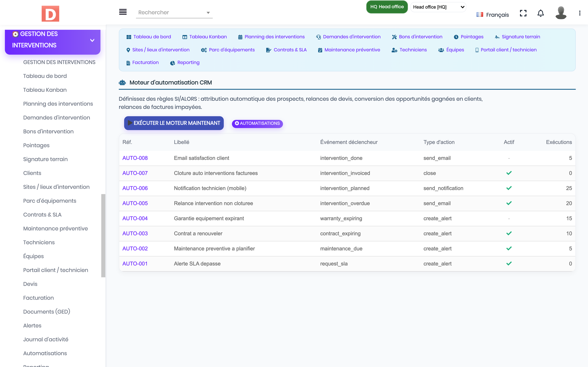Open the user avatar menu
588x367 pixels.
(561, 13)
